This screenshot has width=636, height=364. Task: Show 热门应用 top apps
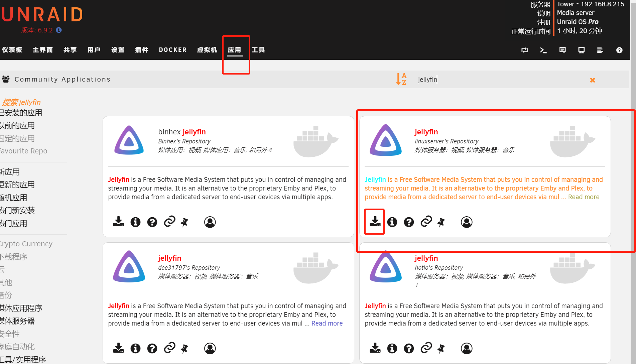[x=13, y=223]
